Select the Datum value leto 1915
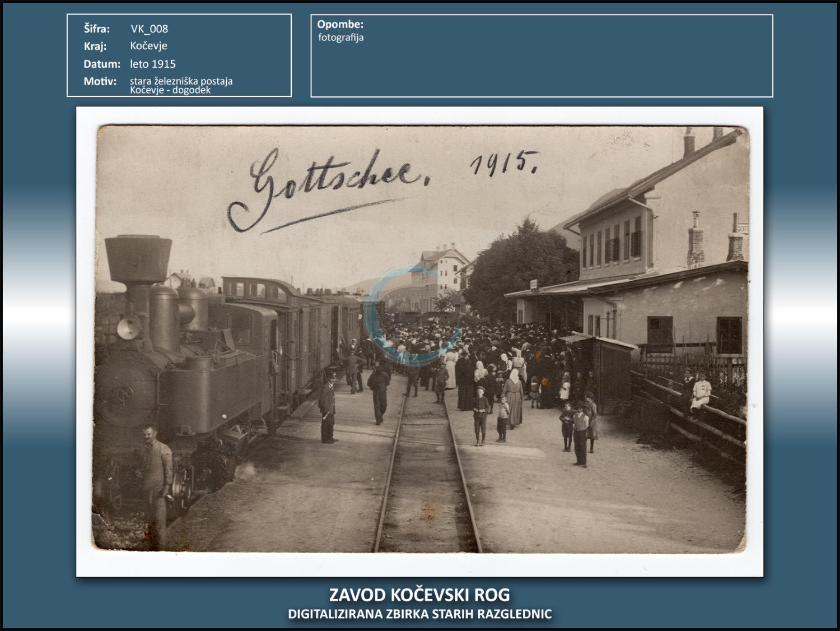 click(x=152, y=64)
